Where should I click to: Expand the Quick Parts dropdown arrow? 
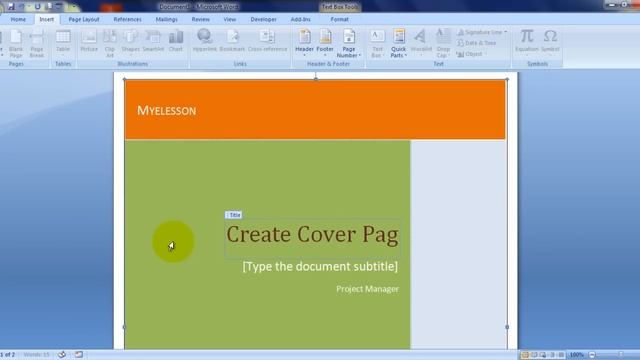pyautogui.click(x=405, y=56)
